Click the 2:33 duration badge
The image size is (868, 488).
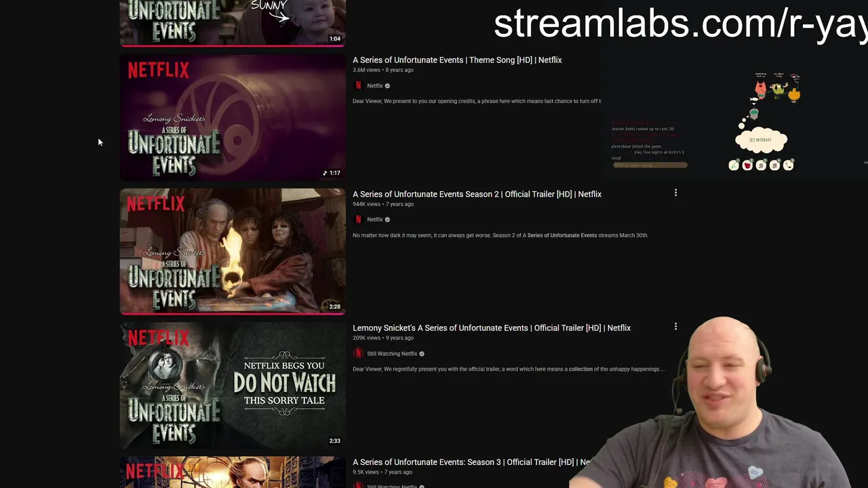tap(335, 441)
